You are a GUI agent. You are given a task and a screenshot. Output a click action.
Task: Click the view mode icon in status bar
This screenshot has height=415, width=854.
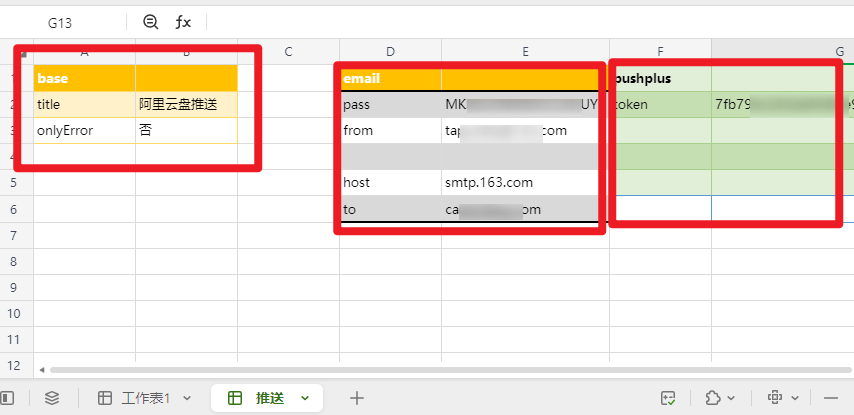[x=774, y=398]
